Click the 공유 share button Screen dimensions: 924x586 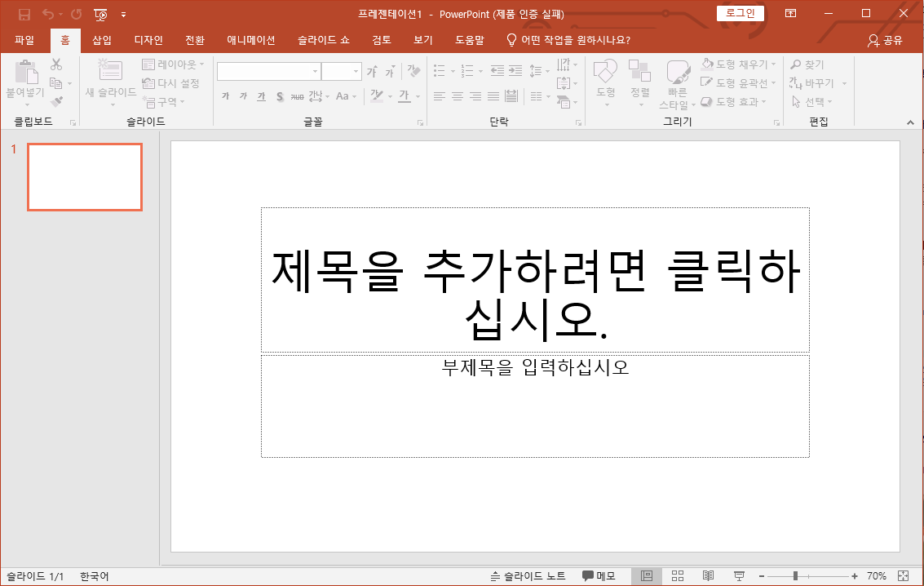885,40
